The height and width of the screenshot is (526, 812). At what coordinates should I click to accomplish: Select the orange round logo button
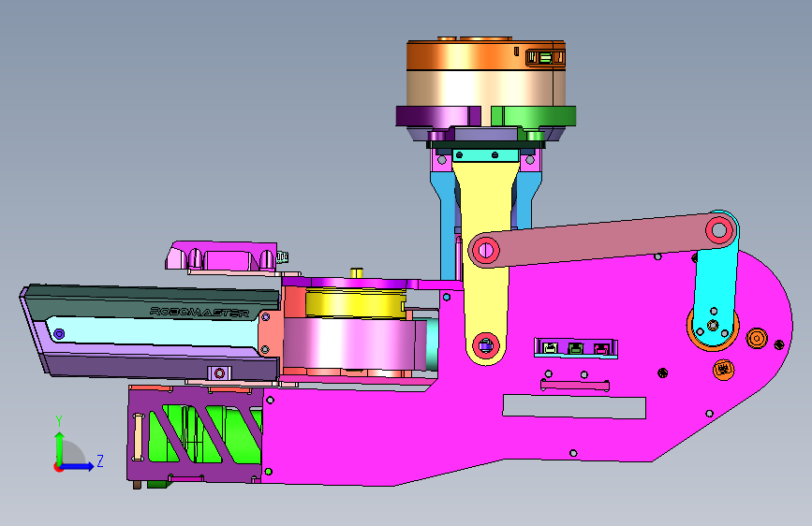[x=723, y=370]
